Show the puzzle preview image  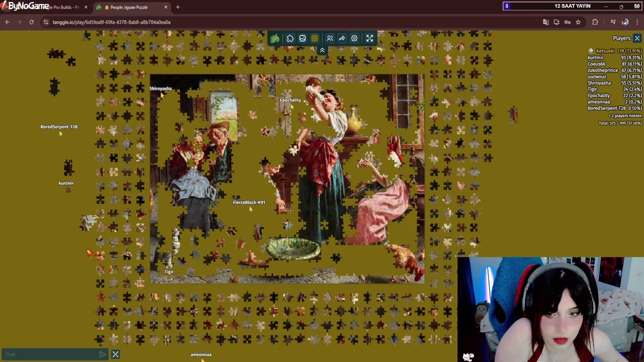[x=302, y=38]
